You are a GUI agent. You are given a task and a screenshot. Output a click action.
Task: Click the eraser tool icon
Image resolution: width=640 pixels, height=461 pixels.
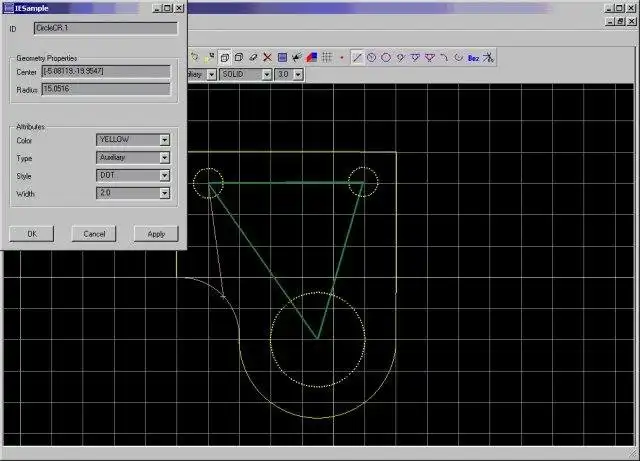coord(253,58)
